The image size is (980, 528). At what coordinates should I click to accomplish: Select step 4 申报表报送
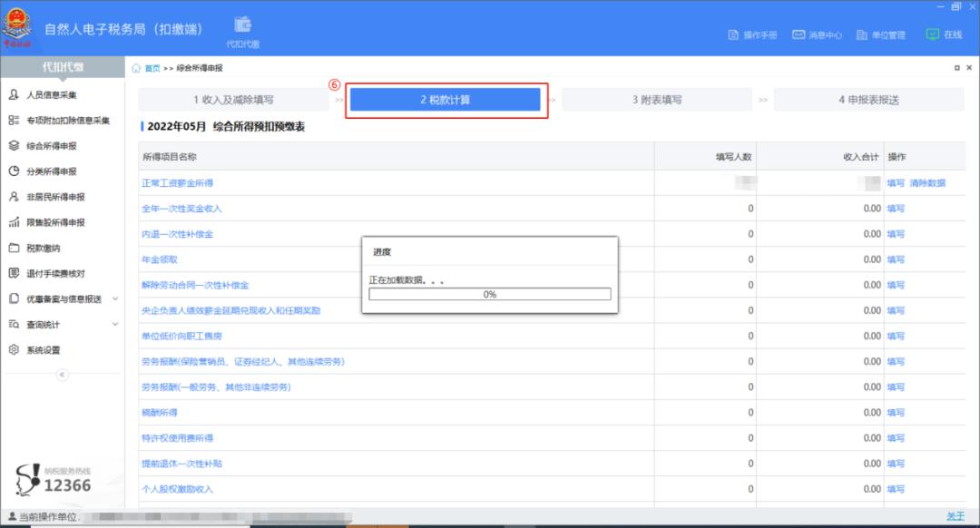click(868, 100)
